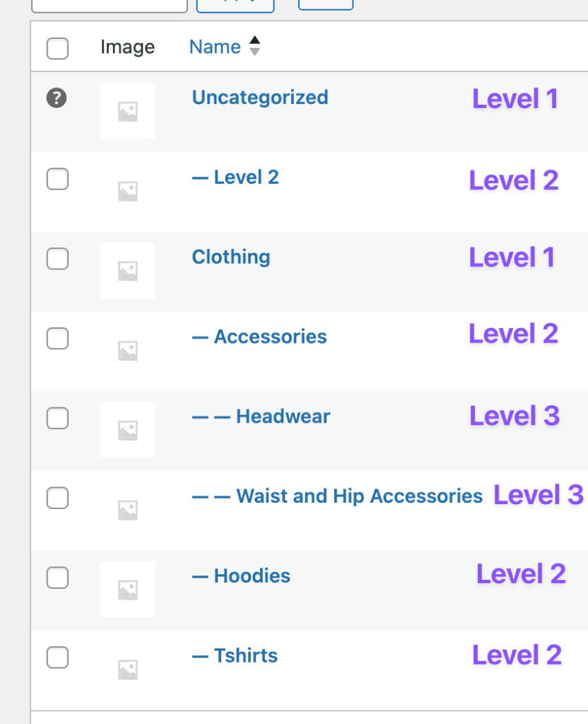Screen dimensions: 588x724
Task: Click the help icon beside Uncategorized
Action: coord(57,98)
